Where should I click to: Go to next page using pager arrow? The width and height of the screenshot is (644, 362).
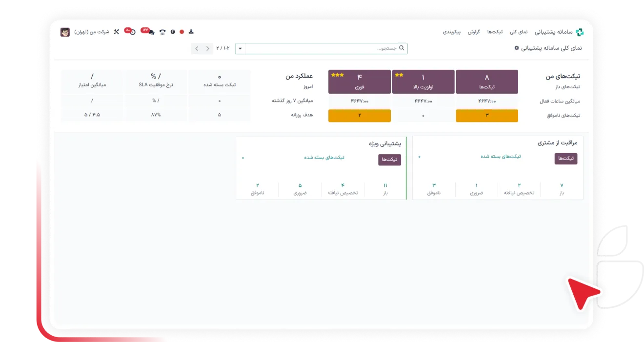(x=197, y=48)
